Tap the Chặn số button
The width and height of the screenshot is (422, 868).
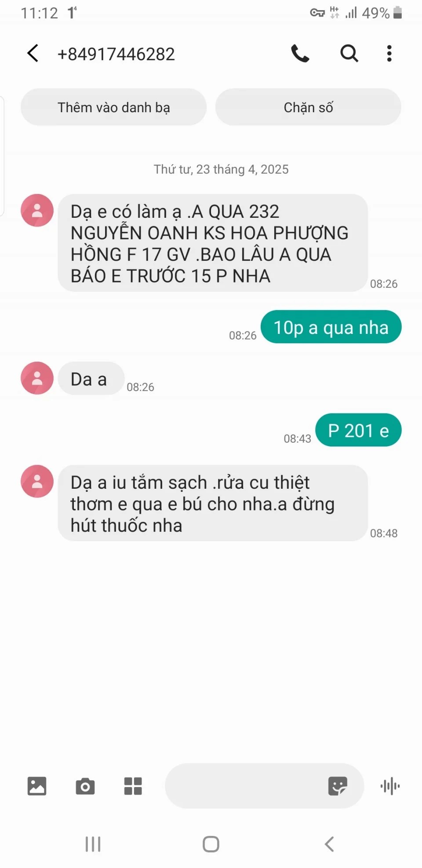point(308,107)
